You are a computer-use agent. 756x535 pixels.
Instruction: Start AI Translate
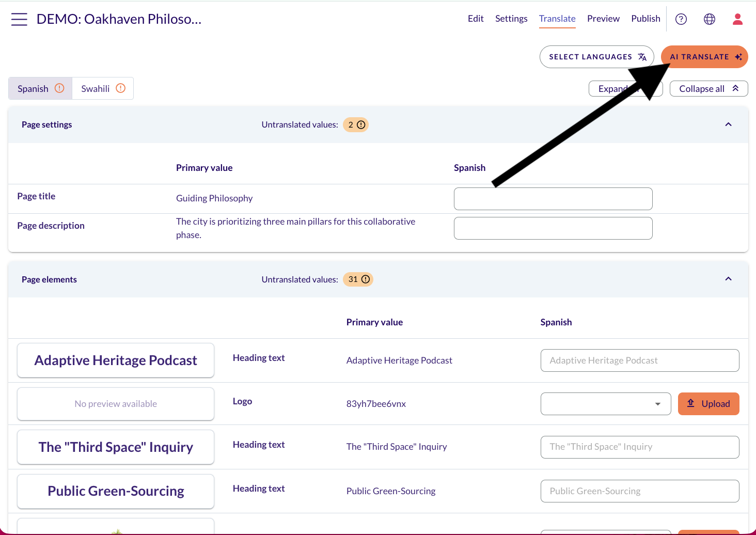pos(704,57)
